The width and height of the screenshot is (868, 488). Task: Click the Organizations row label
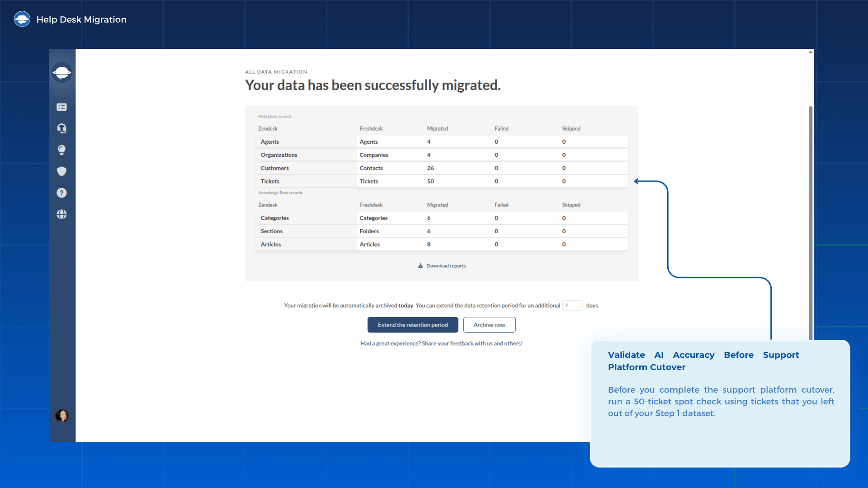[279, 155]
